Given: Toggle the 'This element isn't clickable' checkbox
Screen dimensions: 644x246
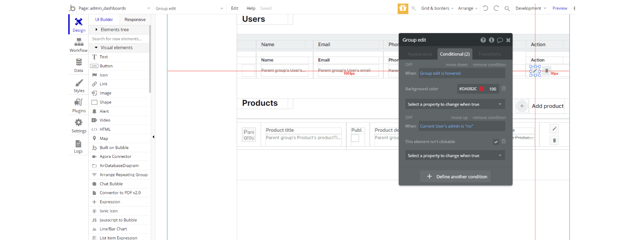Looking at the screenshot, I should (496, 142).
